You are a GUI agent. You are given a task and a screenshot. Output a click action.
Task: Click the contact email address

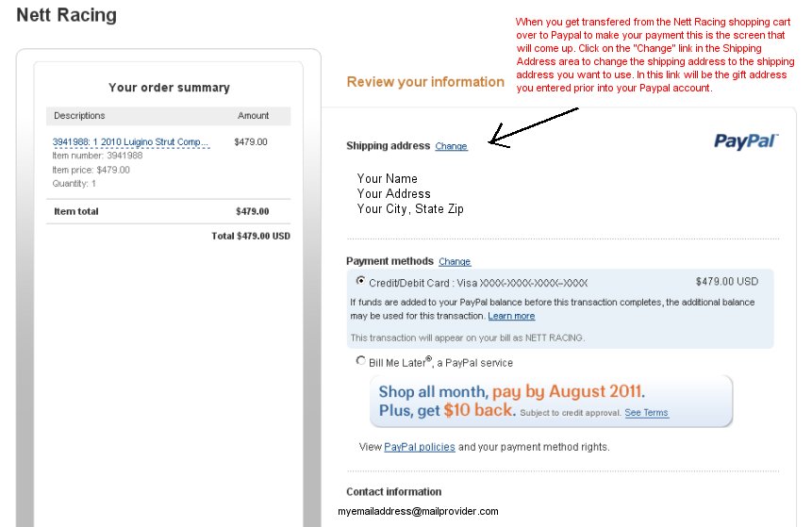418,512
